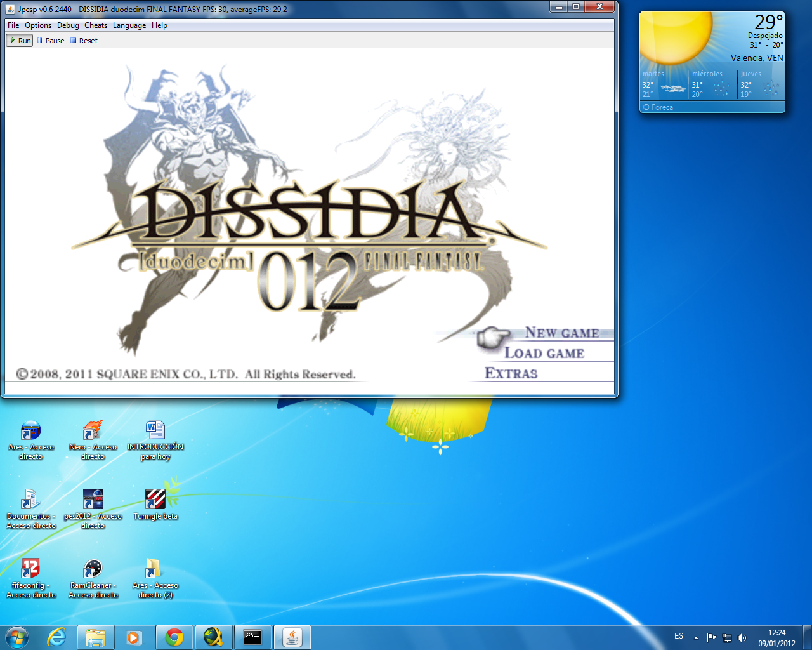Open the Action Center flag icon
Screen dimensions: 812x650
711,638
